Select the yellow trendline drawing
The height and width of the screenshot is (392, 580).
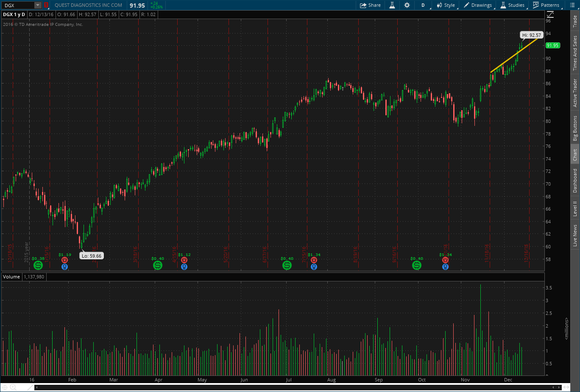(x=514, y=55)
